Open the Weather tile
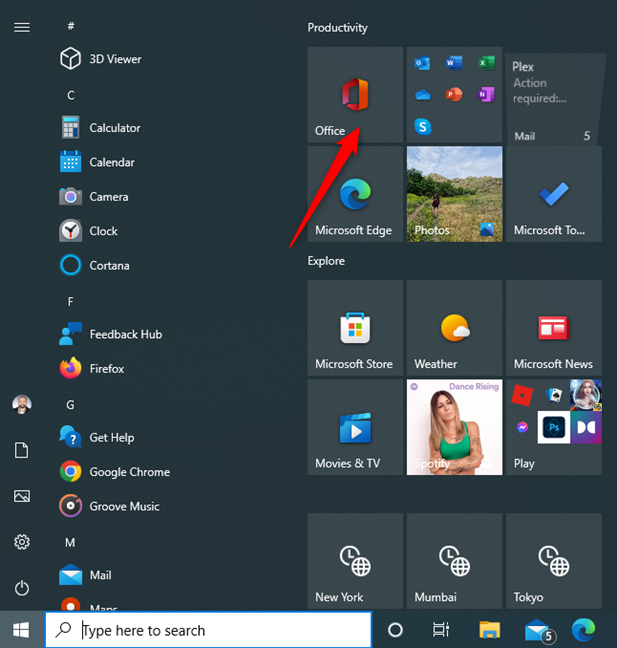 coord(455,328)
